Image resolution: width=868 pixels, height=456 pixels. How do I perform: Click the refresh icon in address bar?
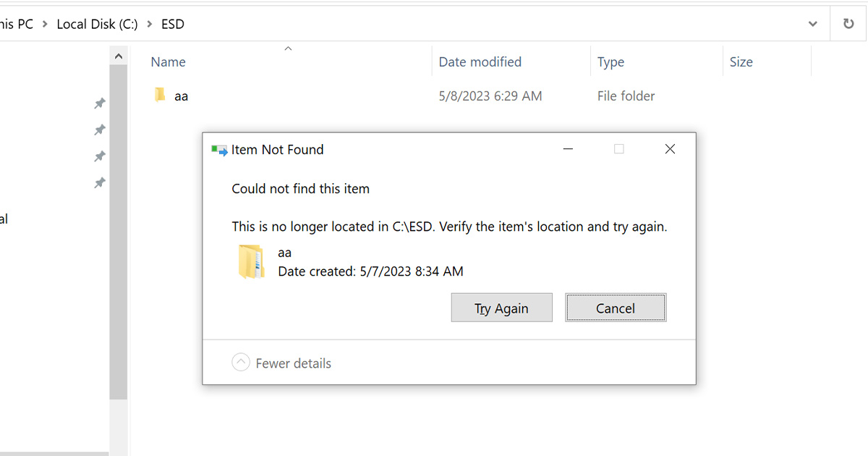coord(847,23)
